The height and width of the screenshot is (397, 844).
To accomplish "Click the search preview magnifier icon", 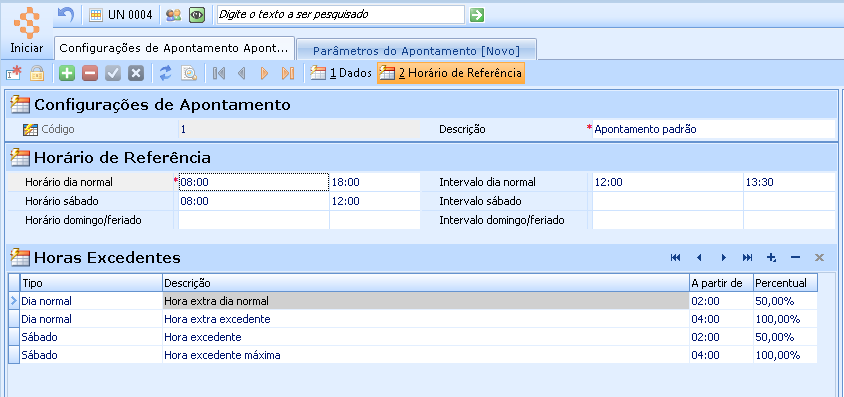I will [x=189, y=73].
